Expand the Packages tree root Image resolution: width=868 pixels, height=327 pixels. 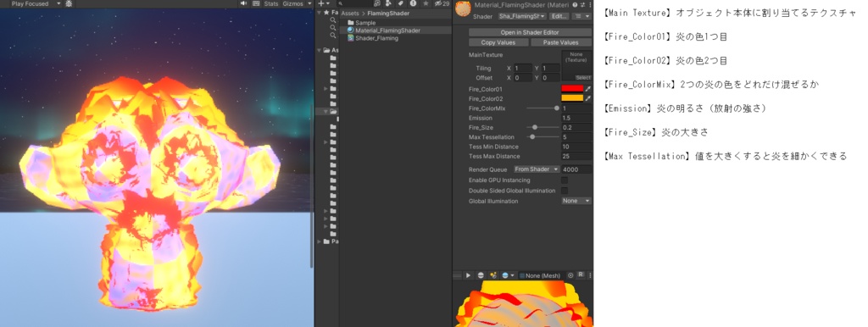(x=320, y=241)
